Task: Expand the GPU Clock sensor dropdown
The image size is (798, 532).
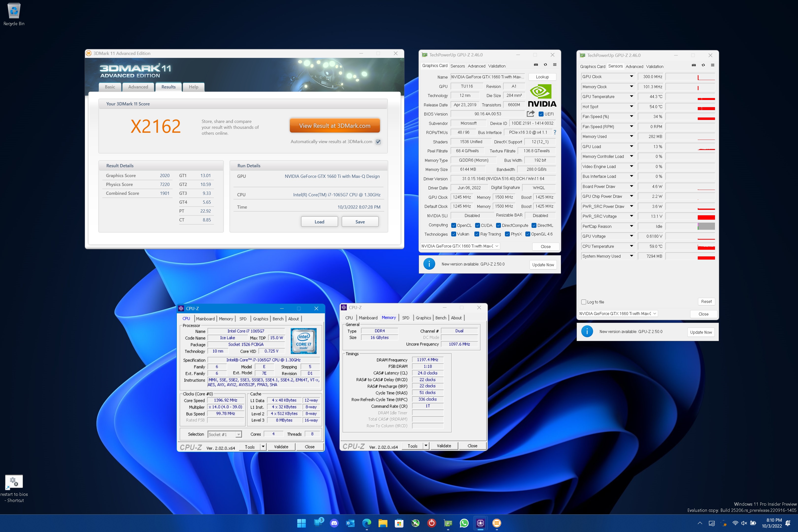Action: coord(632,77)
